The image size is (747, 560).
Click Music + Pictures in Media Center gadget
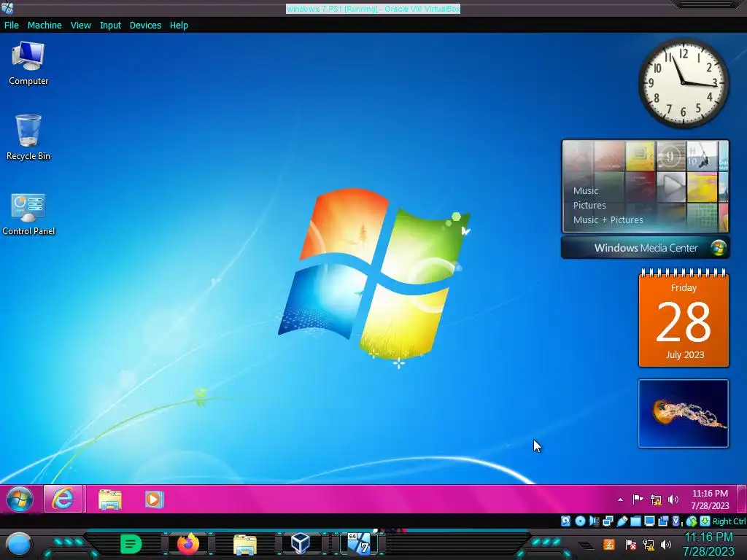[608, 220]
